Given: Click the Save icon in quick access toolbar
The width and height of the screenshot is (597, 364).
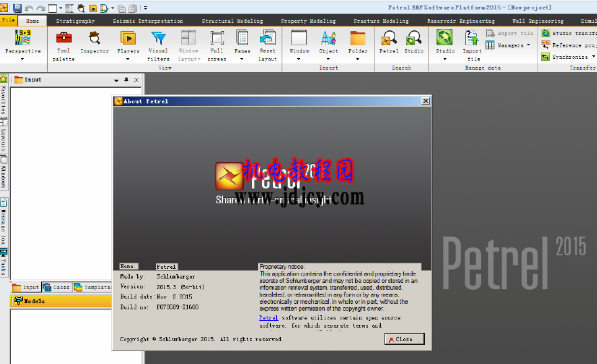Looking at the screenshot, I should 17,7.
